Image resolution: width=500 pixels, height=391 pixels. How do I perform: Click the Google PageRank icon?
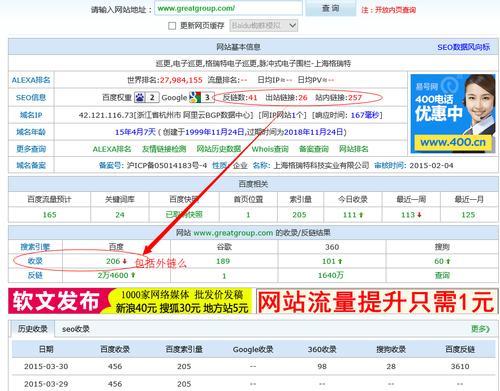coord(195,97)
